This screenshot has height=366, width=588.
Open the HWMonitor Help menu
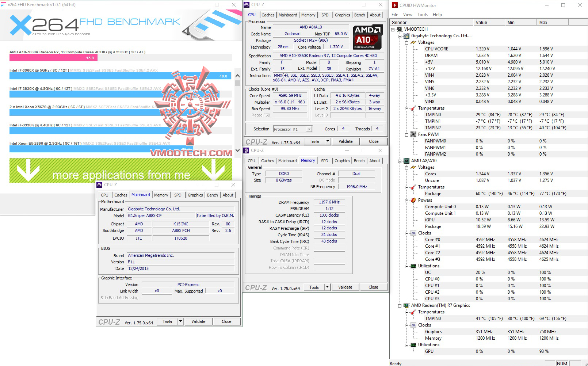[x=437, y=15]
